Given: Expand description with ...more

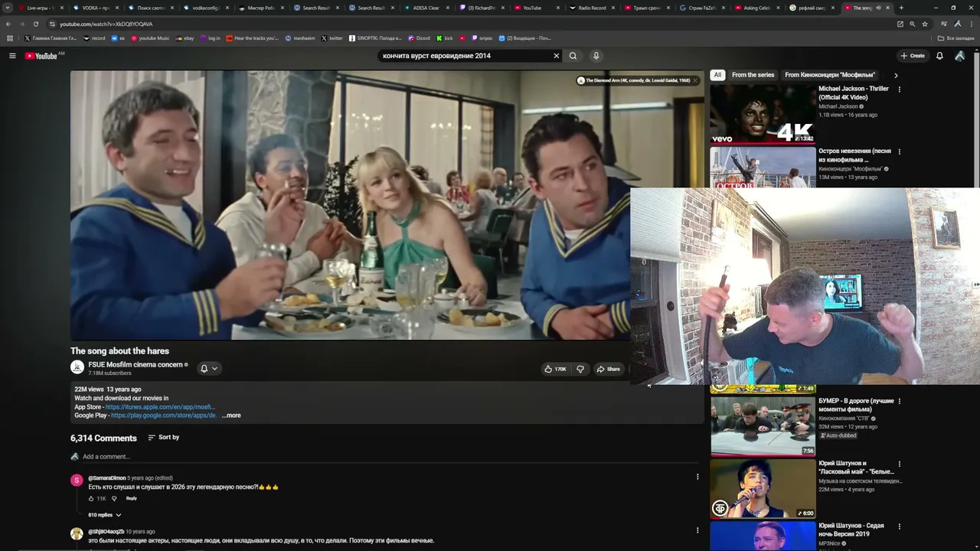Looking at the screenshot, I should 231,416.
